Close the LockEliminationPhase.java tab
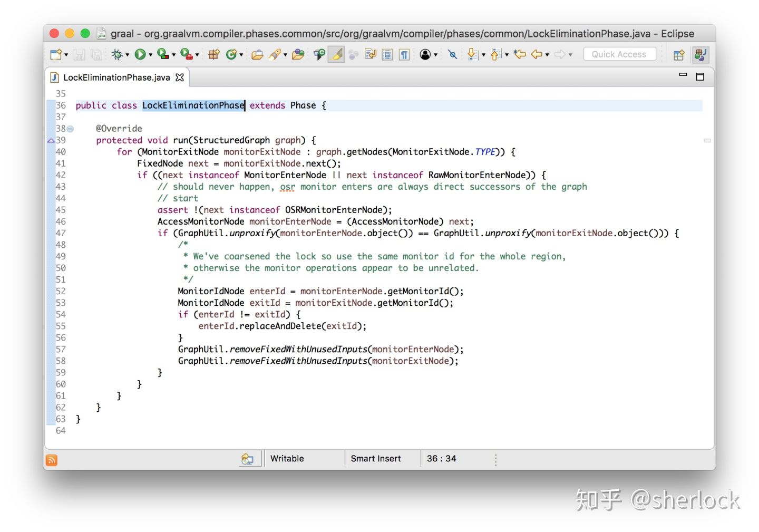 pyautogui.click(x=180, y=78)
